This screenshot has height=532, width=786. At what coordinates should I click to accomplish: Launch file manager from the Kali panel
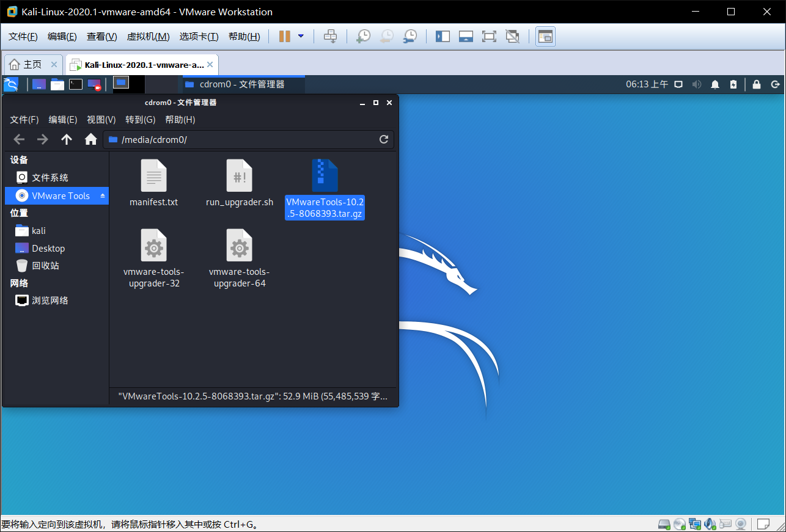(57, 84)
